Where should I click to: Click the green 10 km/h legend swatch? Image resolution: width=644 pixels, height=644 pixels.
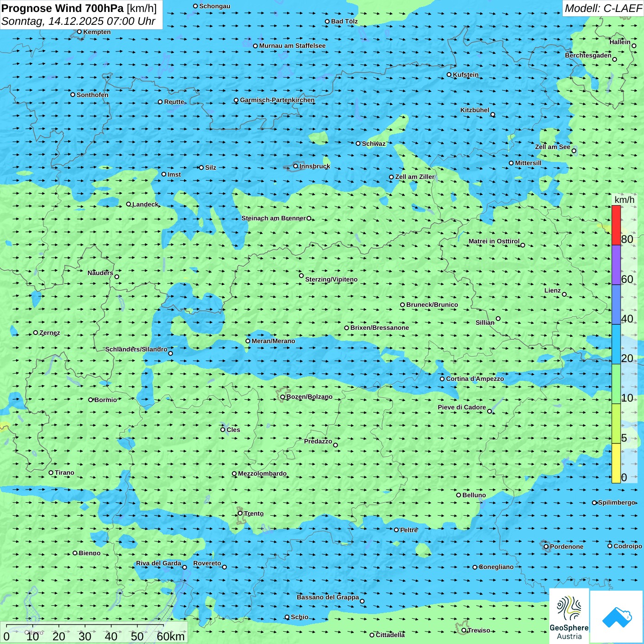[616, 384]
